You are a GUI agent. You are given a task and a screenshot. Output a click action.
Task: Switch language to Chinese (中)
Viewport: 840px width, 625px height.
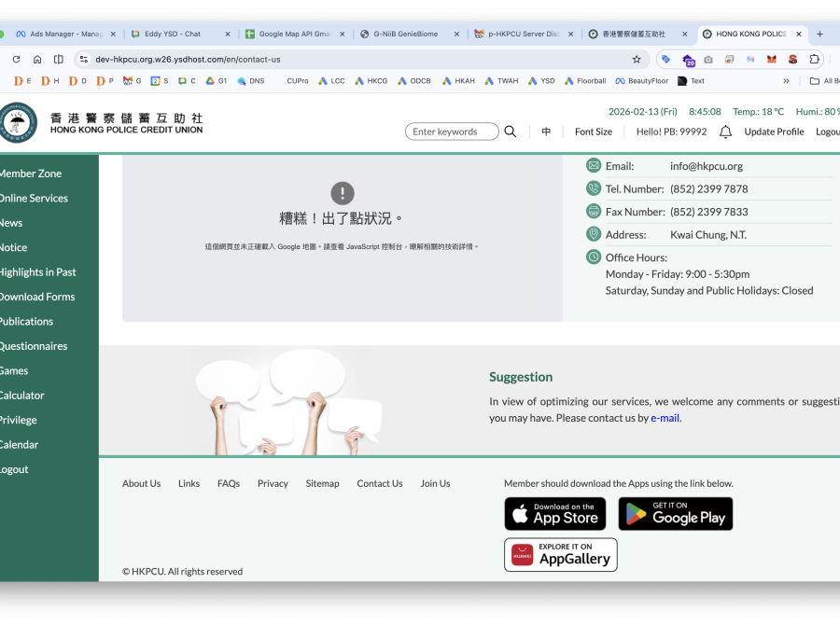point(546,132)
